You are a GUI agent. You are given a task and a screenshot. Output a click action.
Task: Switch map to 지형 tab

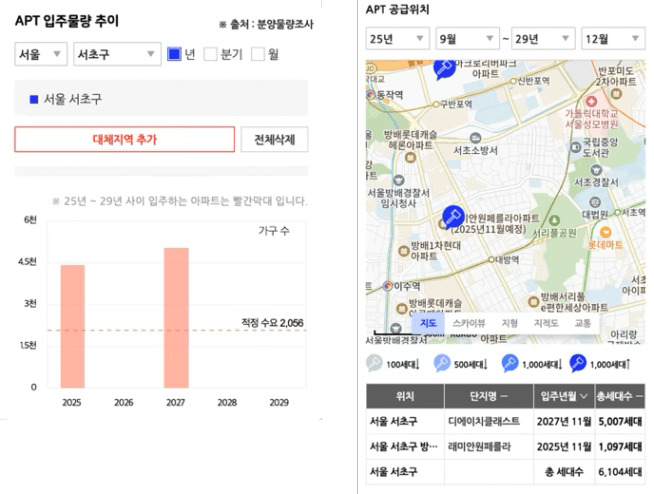(509, 323)
